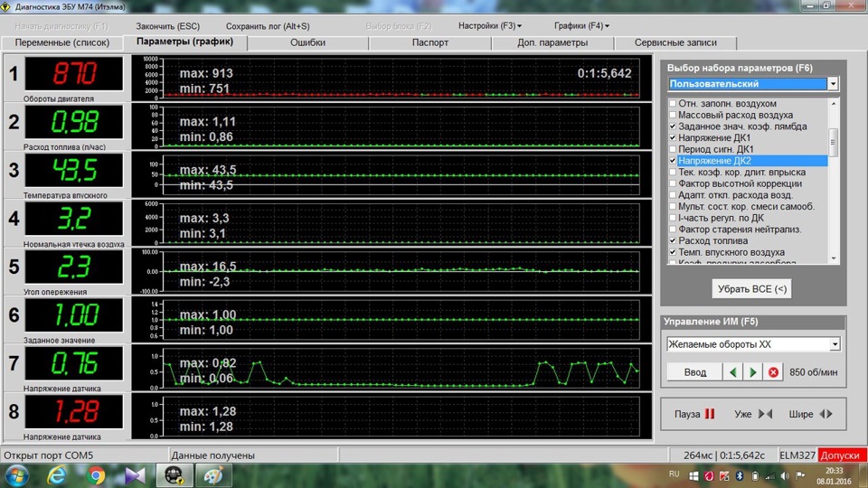Activate the diagnostic app taskbar icon

point(174,475)
